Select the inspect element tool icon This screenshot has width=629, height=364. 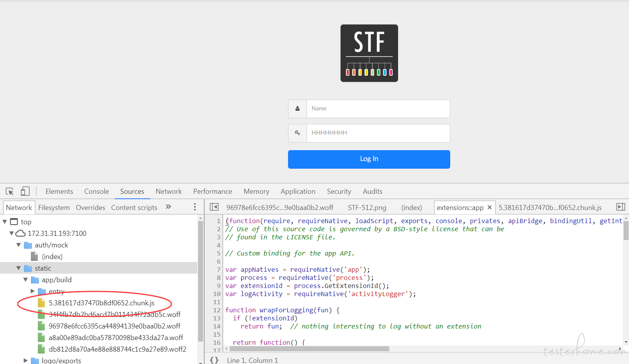(10, 191)
